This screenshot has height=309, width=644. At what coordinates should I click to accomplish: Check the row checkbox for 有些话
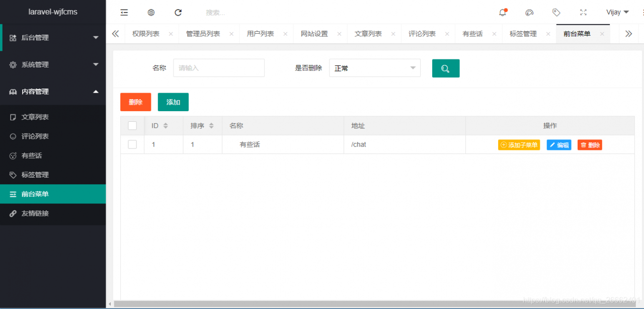pyautogui.click(x=132, y=144)
